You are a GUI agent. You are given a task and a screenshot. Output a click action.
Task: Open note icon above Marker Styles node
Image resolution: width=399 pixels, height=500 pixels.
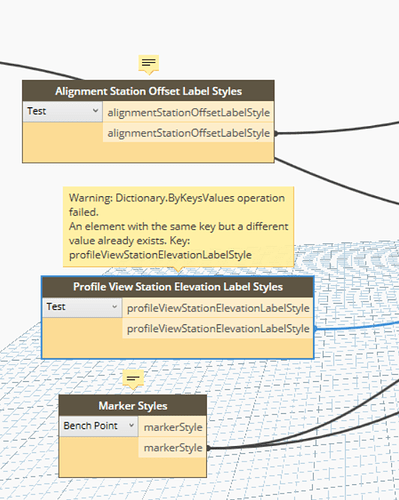coord(133,379)
